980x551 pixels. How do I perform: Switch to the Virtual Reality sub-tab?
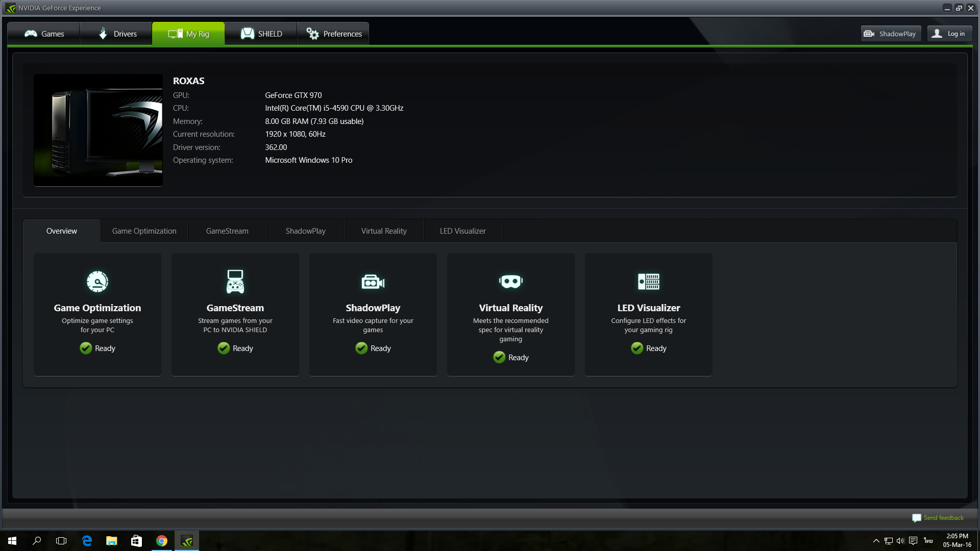[x=384, y=231]
